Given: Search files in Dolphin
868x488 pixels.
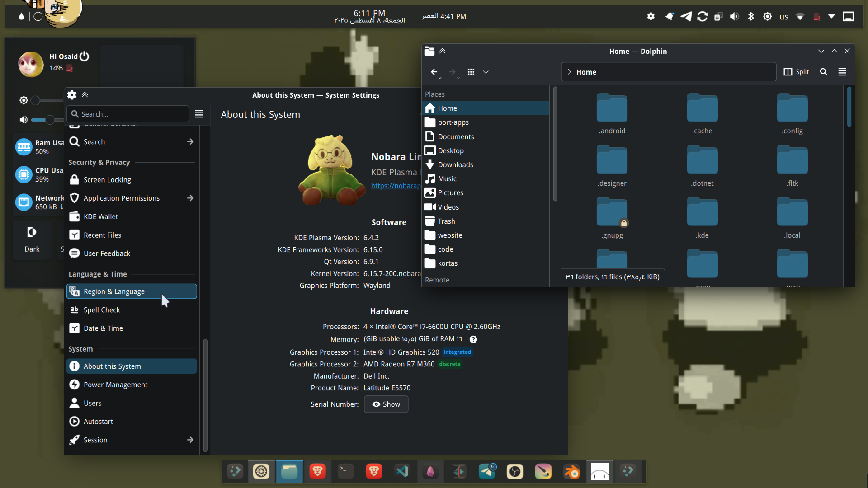Looking at the screenshot, I should click(824, 72).
